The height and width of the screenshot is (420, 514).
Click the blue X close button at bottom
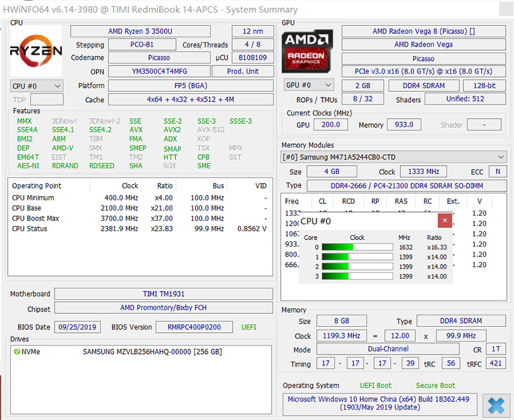(496, 406)
